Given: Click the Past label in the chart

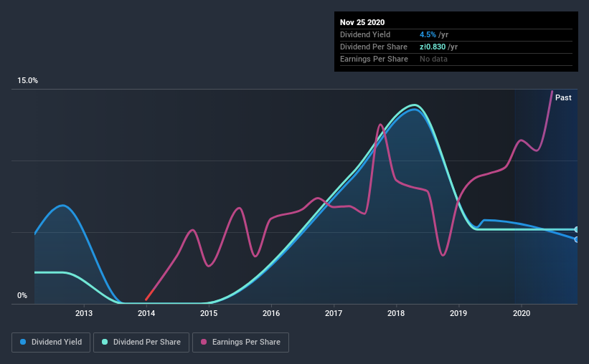Looking at the screenshot, I should pos(563,97).
